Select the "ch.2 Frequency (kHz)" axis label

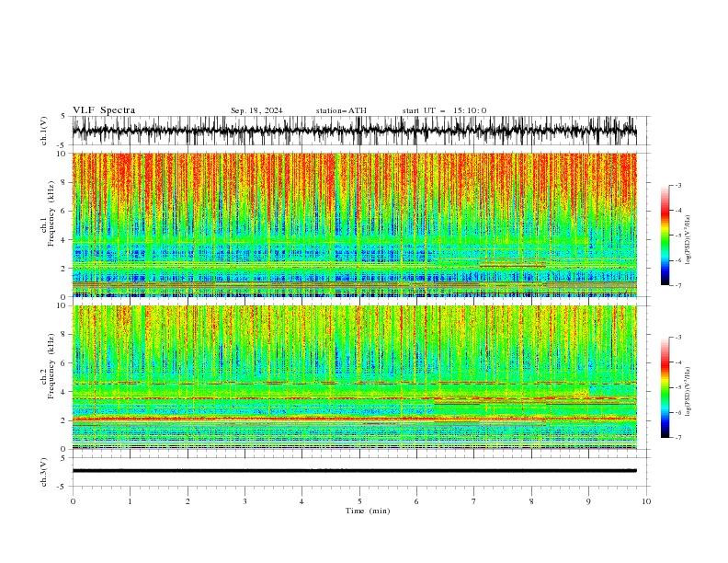pos(48,366)
